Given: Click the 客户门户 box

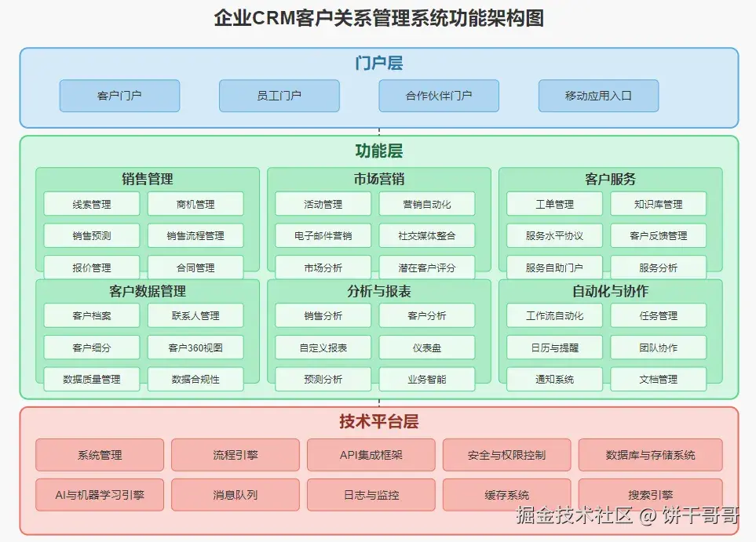Looking at the screenshot, I should pos(119,96).
